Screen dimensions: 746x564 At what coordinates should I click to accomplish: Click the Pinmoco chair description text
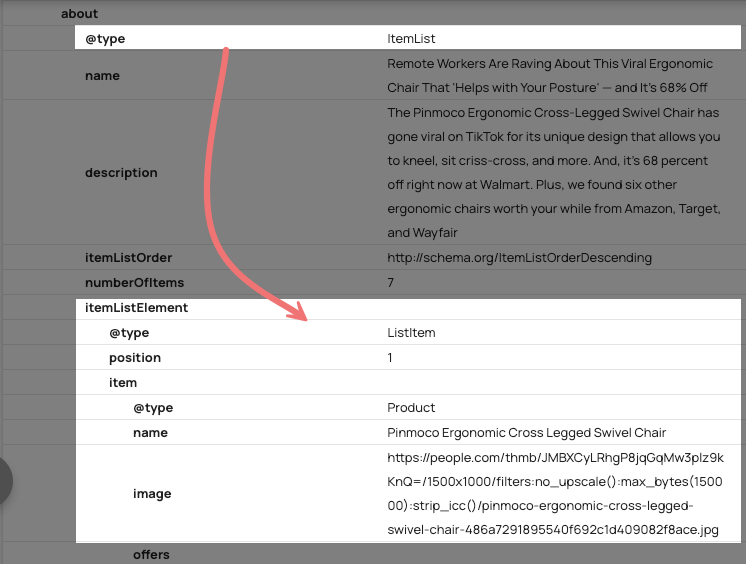click(553, 172)
